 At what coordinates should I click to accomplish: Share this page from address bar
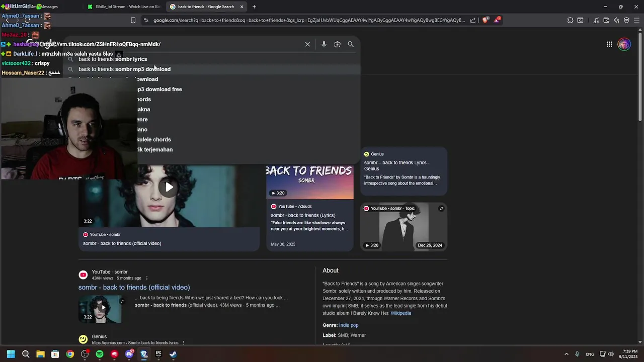(x=473, y=20)
